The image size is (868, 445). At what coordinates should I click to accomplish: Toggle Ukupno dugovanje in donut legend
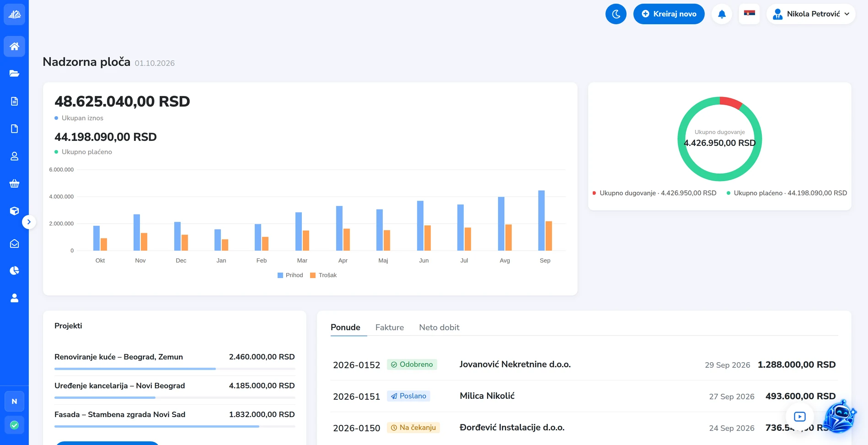coord(654,193)
